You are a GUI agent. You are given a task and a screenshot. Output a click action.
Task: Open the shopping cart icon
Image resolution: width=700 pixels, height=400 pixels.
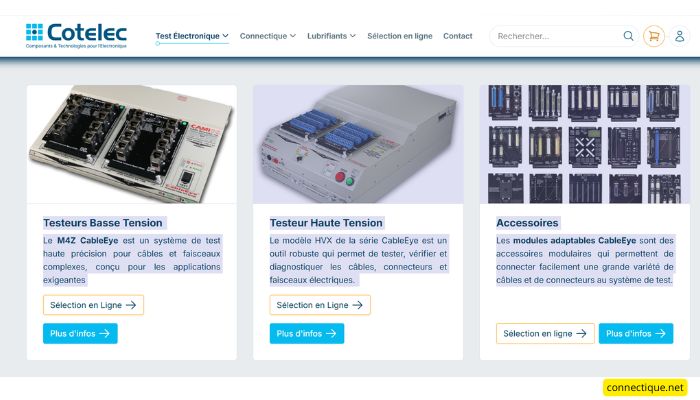coord(654,36)
